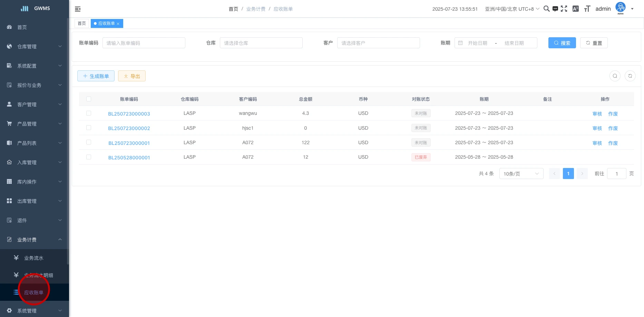Click the 生成账单 button

[96, 76]
